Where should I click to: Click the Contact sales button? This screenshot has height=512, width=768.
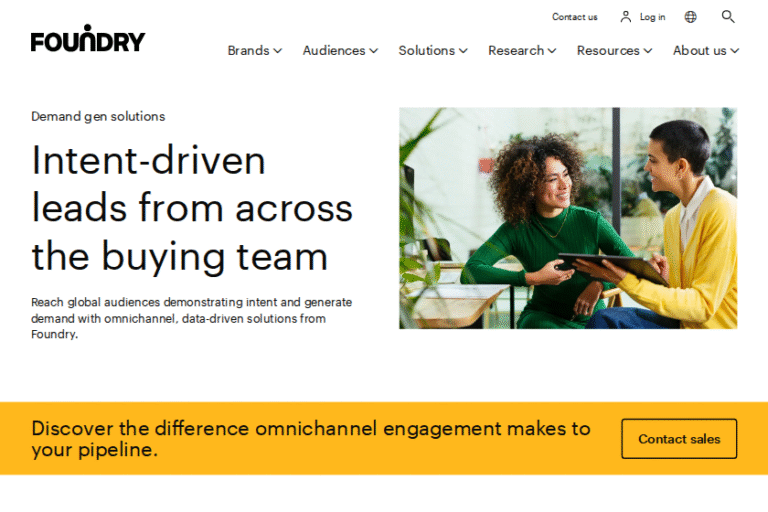pos(679,439)
